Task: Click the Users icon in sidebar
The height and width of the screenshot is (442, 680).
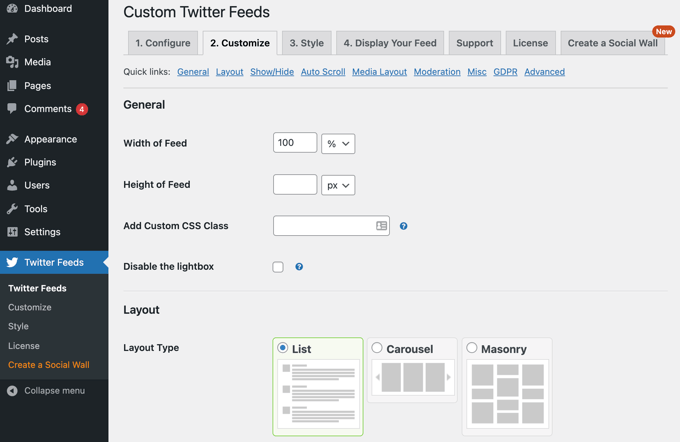Action: click(12, 185)
